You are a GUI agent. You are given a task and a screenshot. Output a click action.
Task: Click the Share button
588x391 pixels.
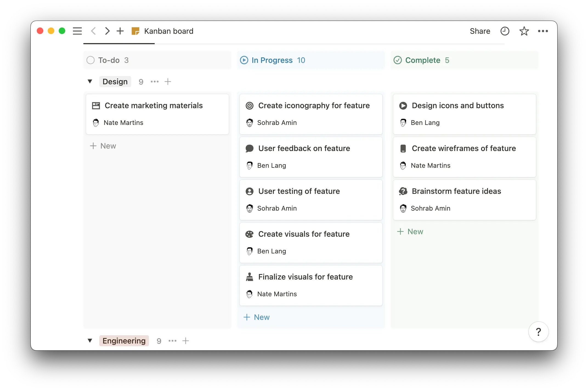point(480,31)
